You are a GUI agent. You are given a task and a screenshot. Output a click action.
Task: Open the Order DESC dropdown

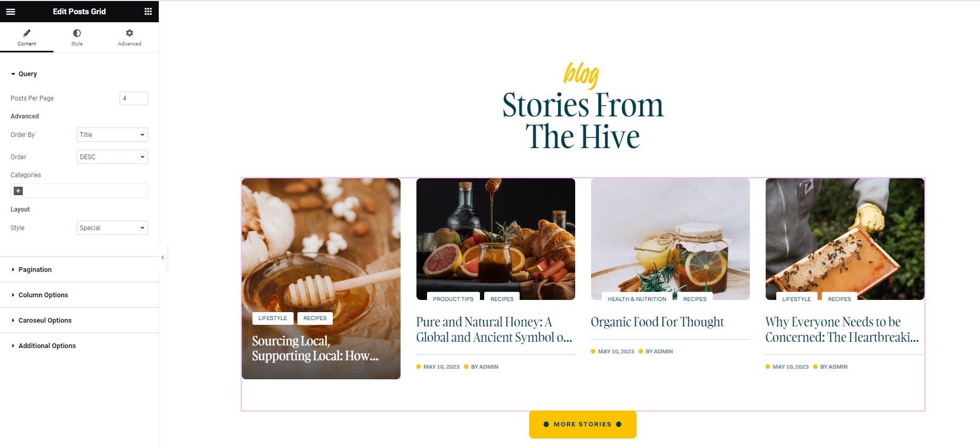(x=112, y=157)
